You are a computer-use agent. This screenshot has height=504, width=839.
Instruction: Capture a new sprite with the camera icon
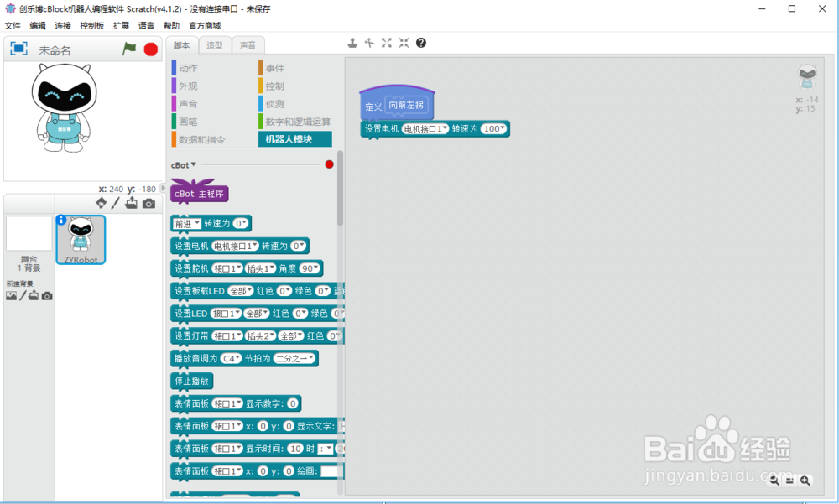(x=149, y=203)
